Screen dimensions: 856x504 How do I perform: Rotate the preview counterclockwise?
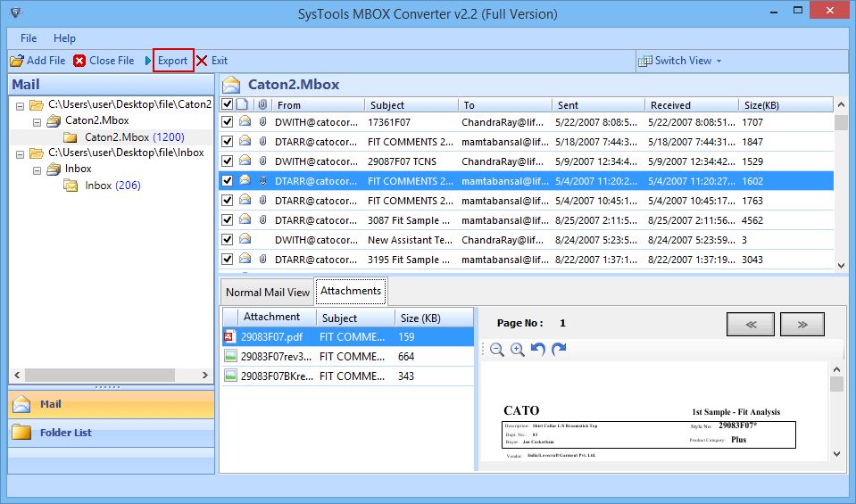538,349
